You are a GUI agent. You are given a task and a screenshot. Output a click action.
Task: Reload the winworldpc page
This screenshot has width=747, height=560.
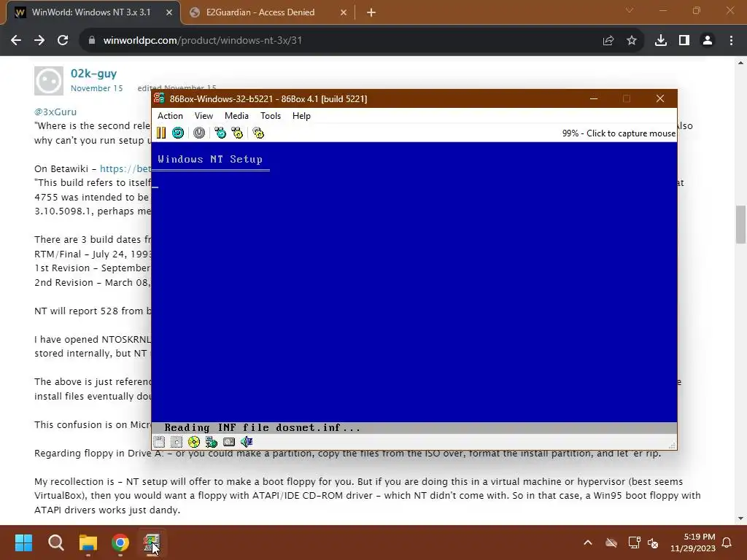(63, 41)
